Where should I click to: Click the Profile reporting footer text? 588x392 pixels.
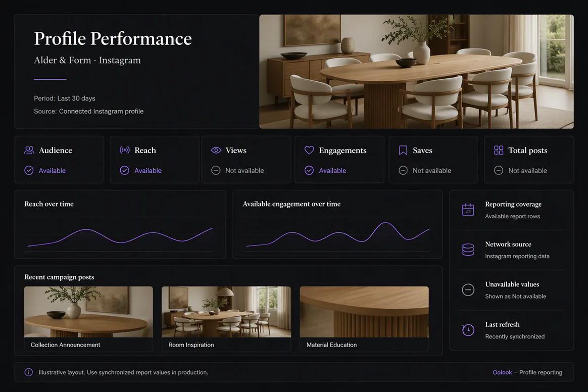click(541, 372)
